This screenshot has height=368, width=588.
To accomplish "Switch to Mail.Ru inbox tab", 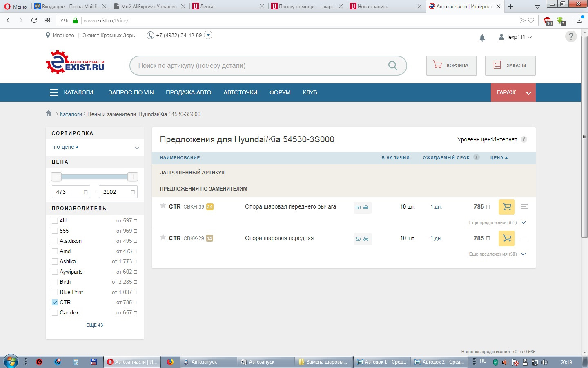I will pyautogui.click(x=70, y=6).
